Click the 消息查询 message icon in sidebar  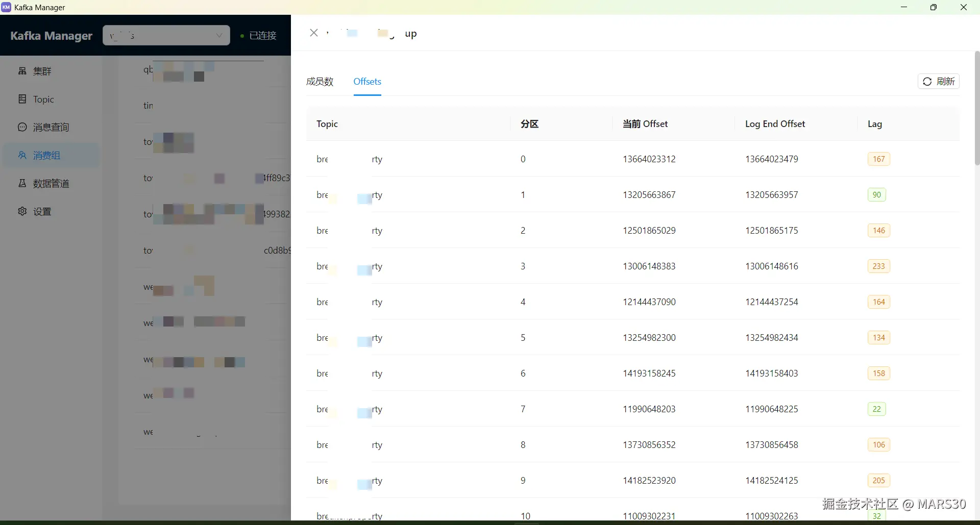(x=22, y=127)
